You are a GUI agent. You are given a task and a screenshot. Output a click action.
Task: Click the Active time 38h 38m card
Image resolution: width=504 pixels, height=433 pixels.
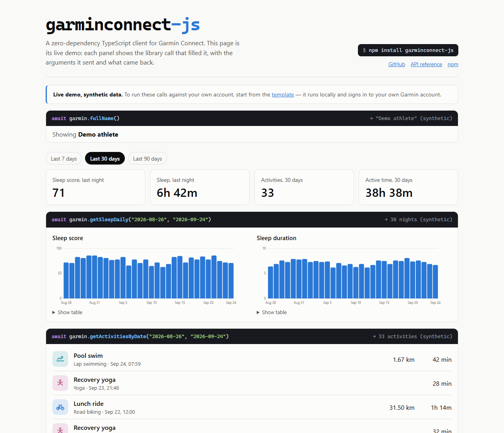(x=408, y=187)
